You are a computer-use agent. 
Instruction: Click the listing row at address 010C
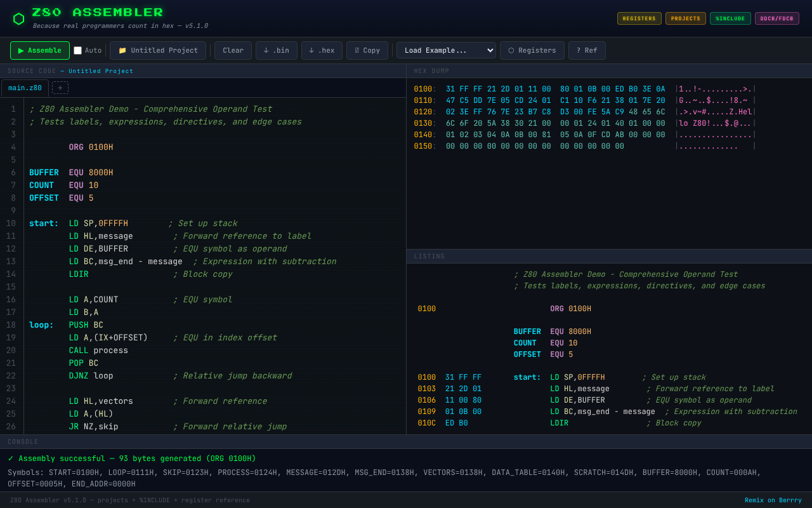click(x=609, y=424)
